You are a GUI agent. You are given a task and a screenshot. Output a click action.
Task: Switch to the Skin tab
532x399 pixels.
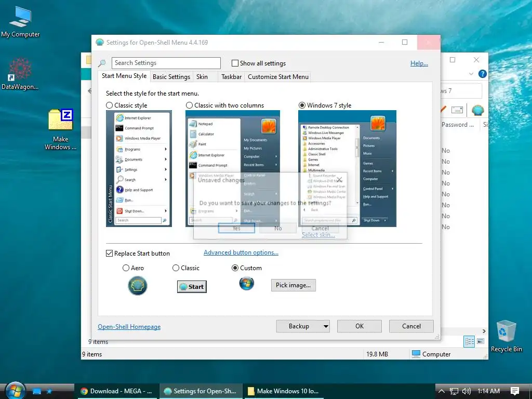pyautogui.click(x=202, y=77)
